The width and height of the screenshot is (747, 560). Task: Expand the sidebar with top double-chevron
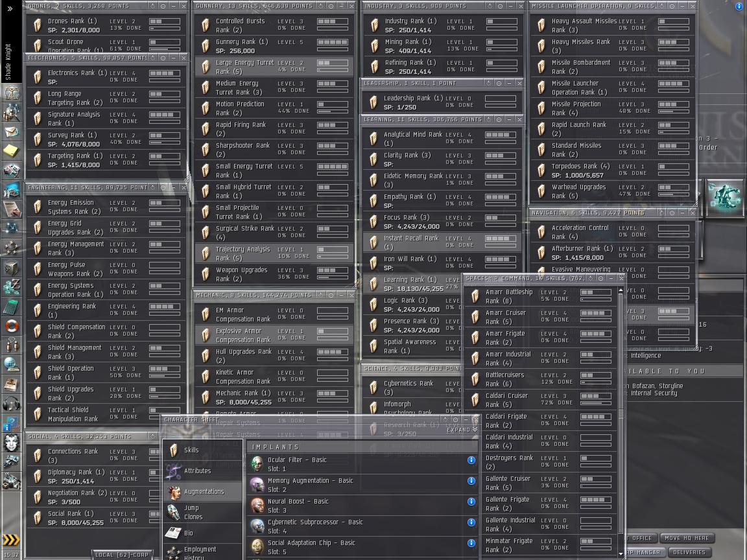10,8
